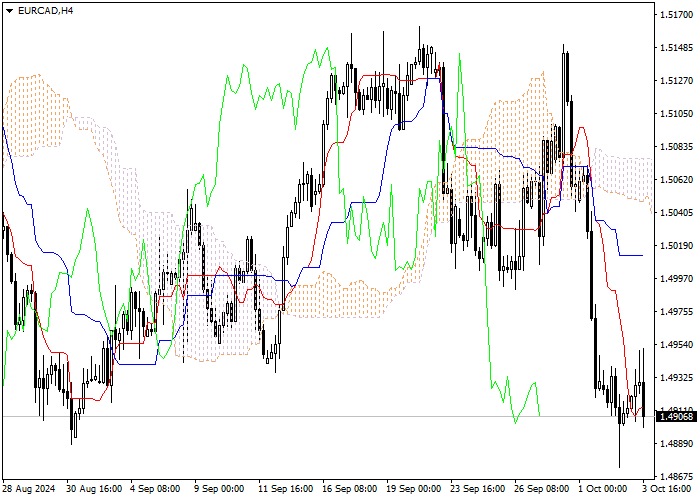Click the 1.51485 price axis label
Viewport: 700px width, 500px height.
tap(676, 48)
